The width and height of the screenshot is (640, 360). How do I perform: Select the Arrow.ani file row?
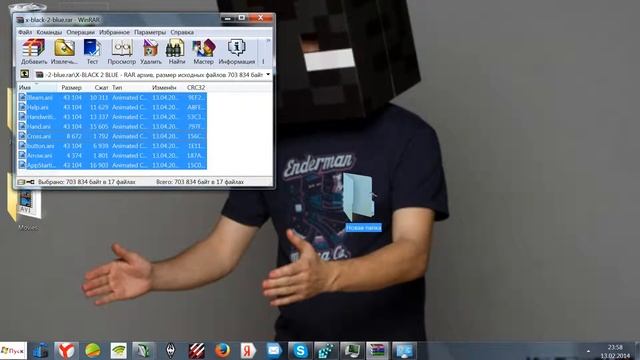point(112,156)
